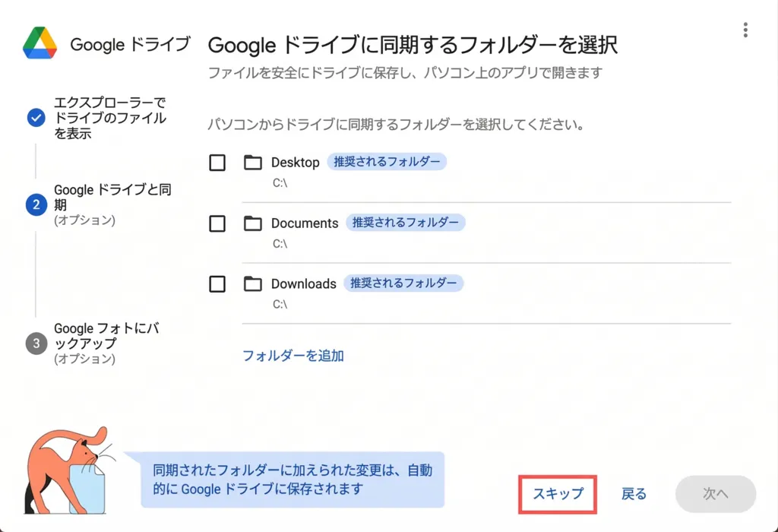Click the Desktop 推奨されるフォルダー badge
Viewport: 778px width, 532px height.
(387, 162)
